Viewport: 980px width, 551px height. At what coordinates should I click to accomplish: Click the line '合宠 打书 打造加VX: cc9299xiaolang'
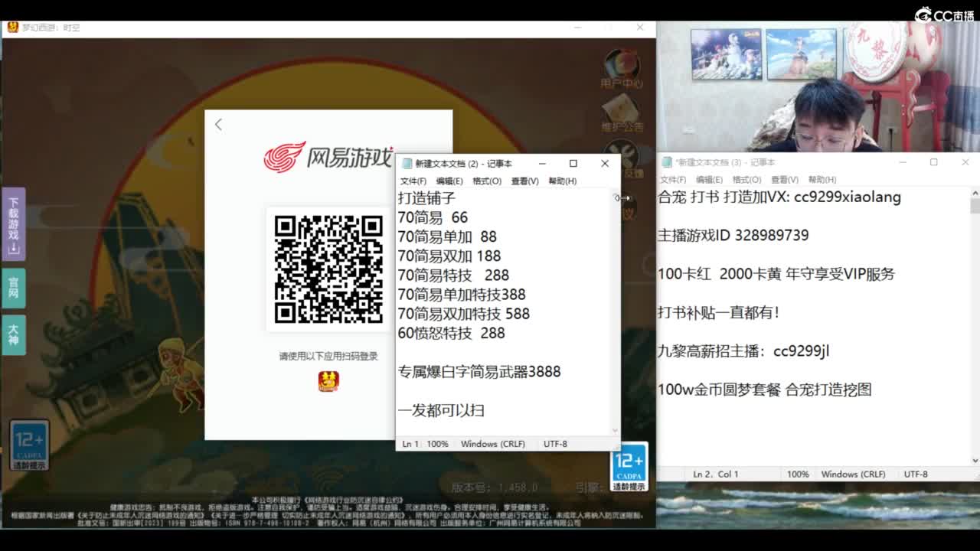[779, 197]
